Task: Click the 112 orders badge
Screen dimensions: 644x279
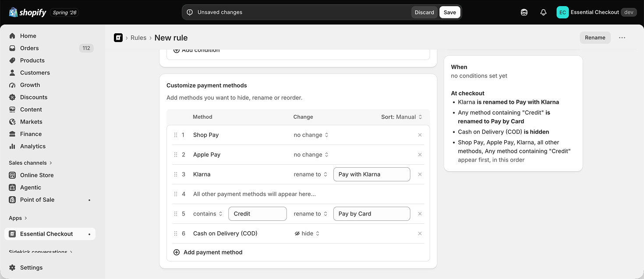Action: (86, 48)
